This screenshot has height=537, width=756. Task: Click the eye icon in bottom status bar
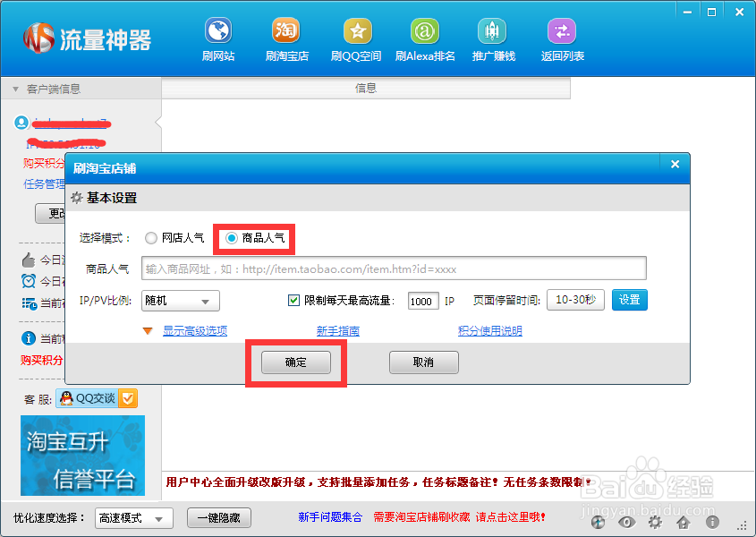click(x=627, y=522)
